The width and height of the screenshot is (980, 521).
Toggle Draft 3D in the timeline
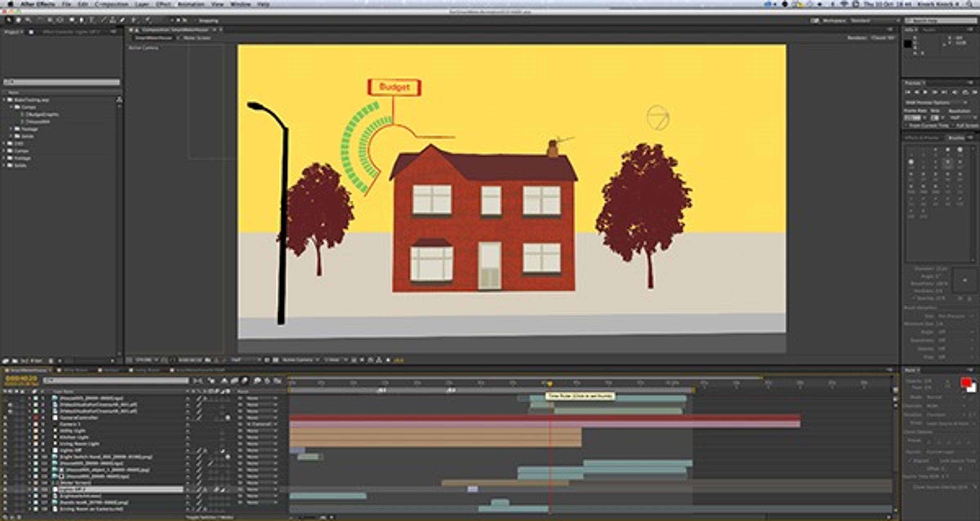coord(212,380)
